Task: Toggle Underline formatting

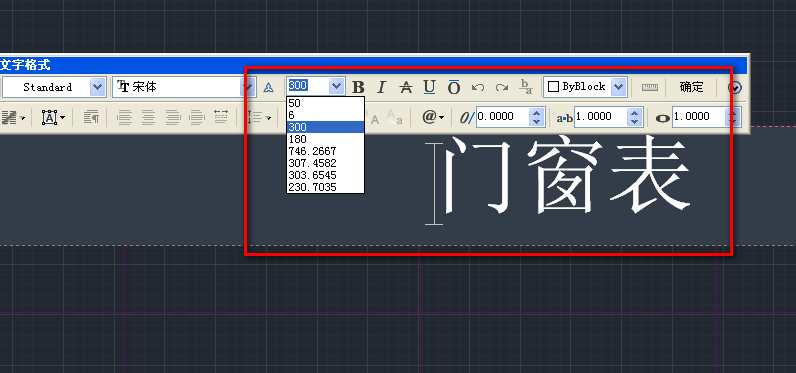Action: pos(429,87)
